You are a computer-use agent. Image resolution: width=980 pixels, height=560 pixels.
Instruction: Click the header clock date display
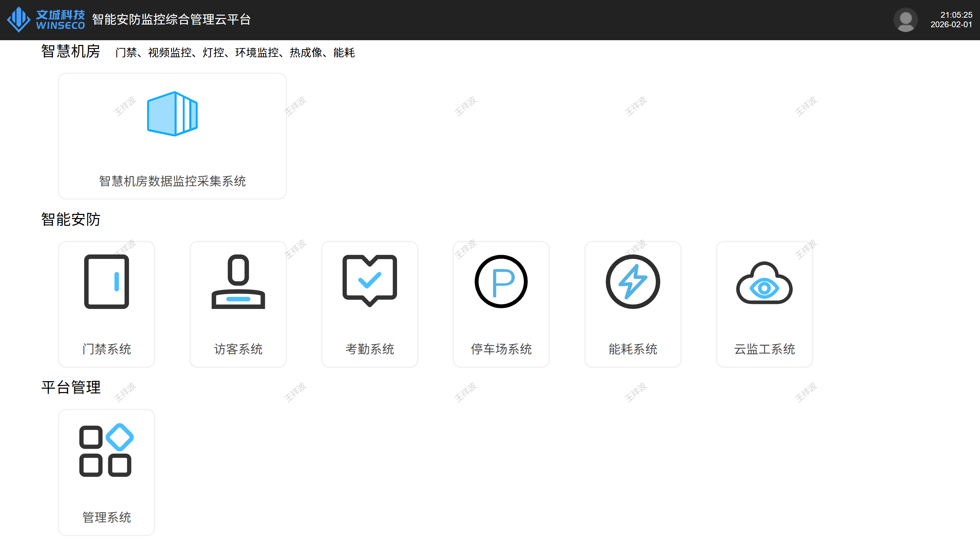(951, 20)
